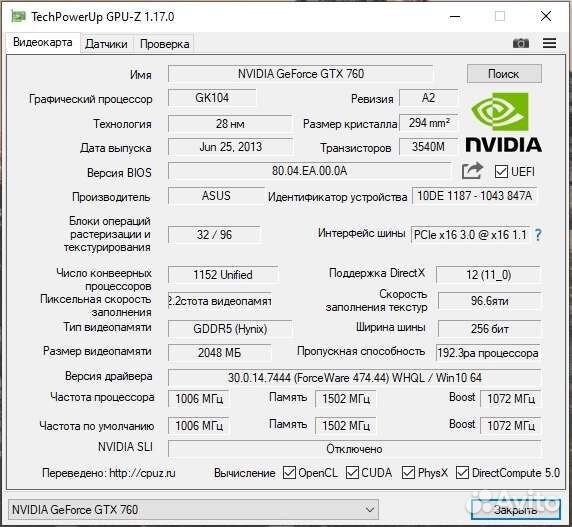Click the 294 mm² die size value
Screen dimensions: 572x527
point(428,123)
